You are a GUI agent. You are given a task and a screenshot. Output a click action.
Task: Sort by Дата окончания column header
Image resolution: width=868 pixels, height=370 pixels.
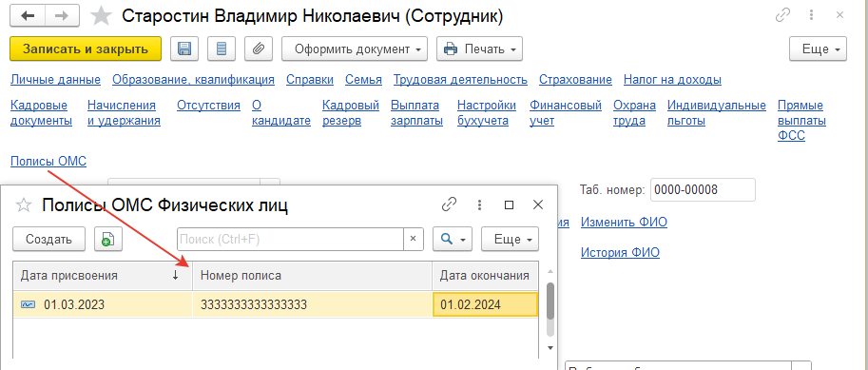point(485,275)
